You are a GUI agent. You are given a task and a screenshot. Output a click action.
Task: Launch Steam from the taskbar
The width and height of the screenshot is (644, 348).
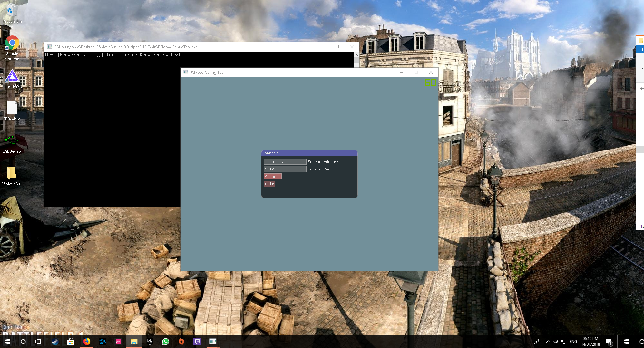click(x=55, y=342)
